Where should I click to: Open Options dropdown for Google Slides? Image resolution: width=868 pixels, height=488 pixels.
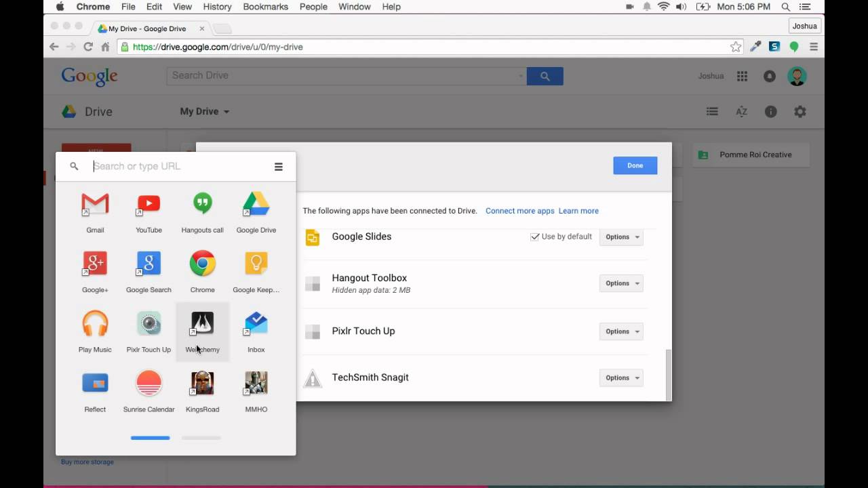click(621, 237)
